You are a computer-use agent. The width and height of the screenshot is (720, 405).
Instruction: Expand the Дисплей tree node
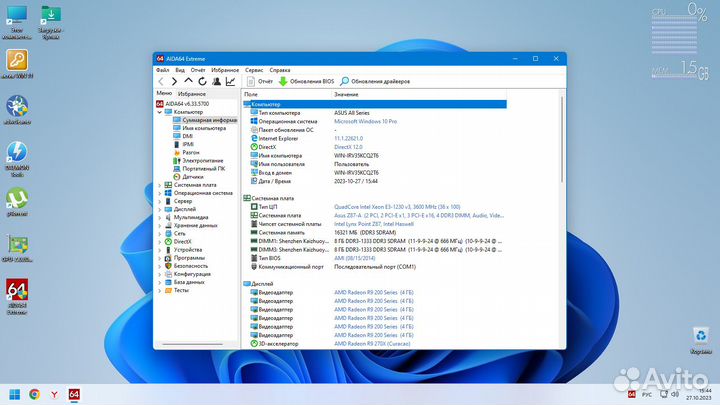pos(159,209)
